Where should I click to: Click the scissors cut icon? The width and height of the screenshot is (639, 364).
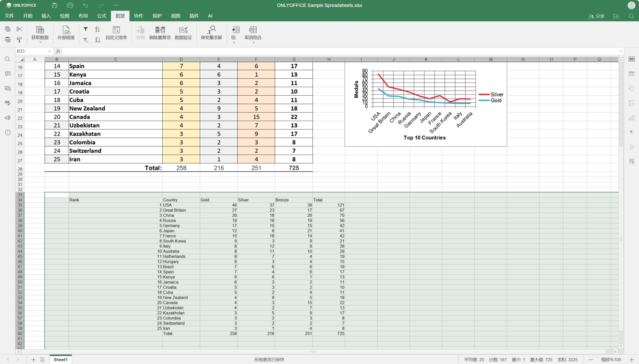[x=19, y=29]
